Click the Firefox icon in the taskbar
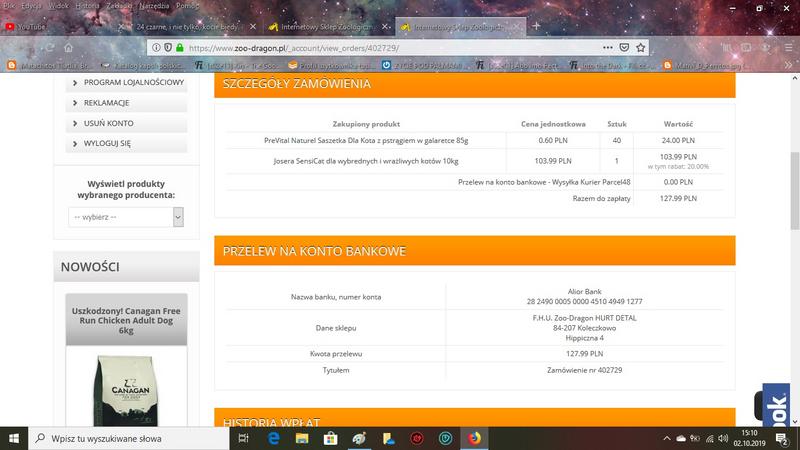Screen dimensions: 800x450 474,438
